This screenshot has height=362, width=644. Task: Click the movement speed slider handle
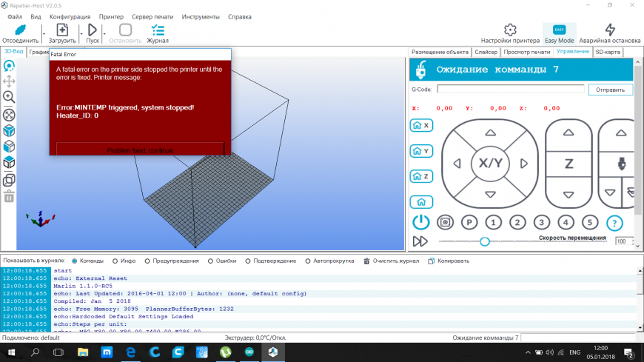coord(484,241)
